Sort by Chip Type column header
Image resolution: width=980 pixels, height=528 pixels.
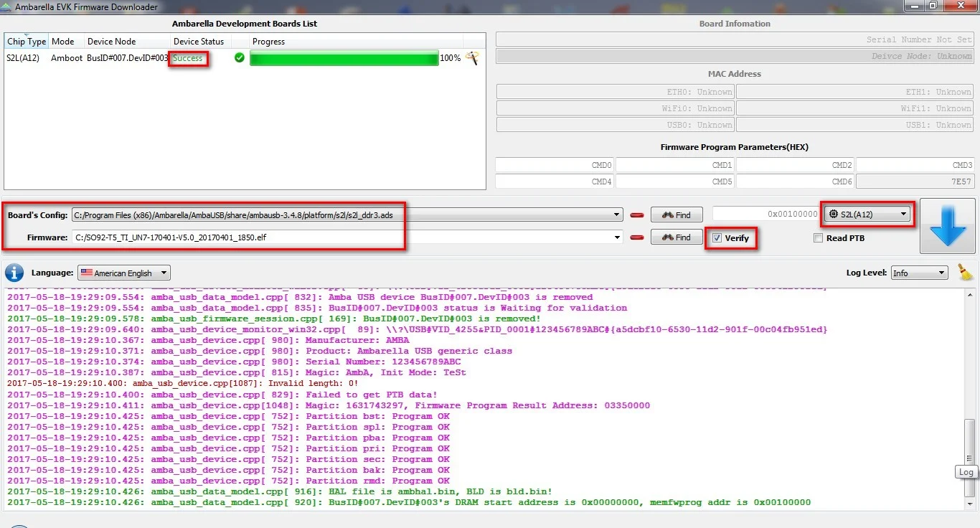pyautogui.click(x=27, y=42)
